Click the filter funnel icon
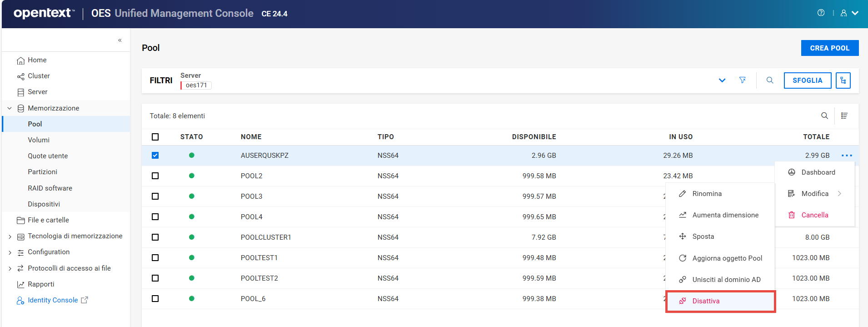 (743, 80)
